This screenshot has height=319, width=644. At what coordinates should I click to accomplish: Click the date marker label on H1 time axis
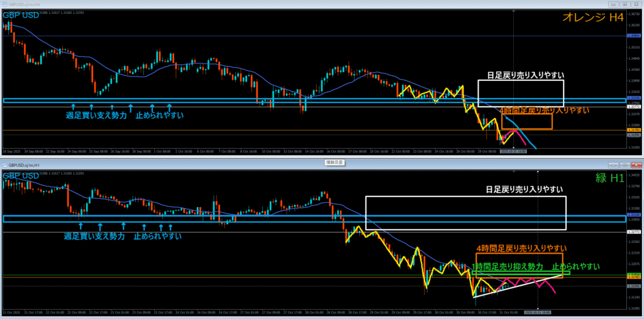(538, 312)
